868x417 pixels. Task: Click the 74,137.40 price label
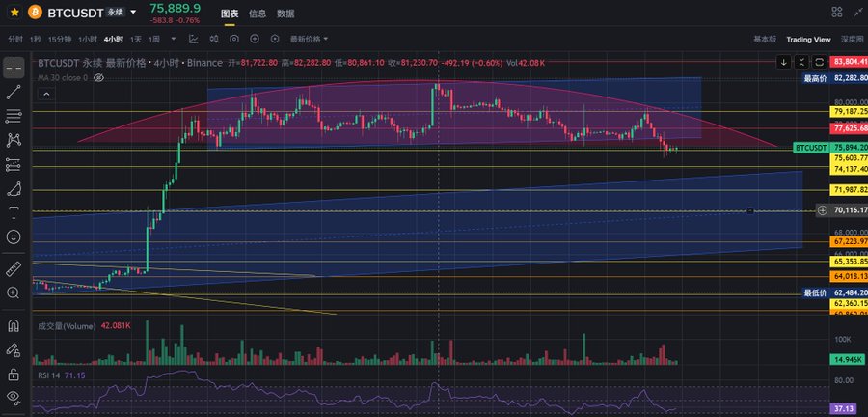pos(851,170)
